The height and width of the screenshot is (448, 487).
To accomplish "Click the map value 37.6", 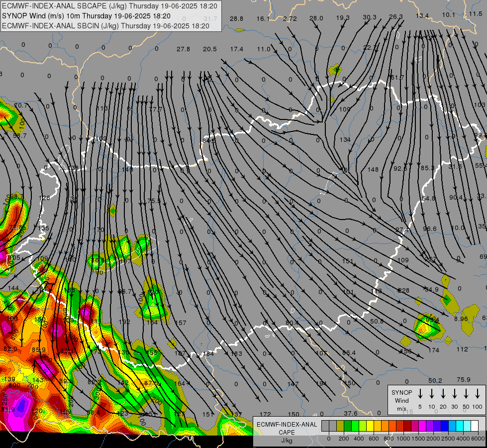I will click(351, 413).
